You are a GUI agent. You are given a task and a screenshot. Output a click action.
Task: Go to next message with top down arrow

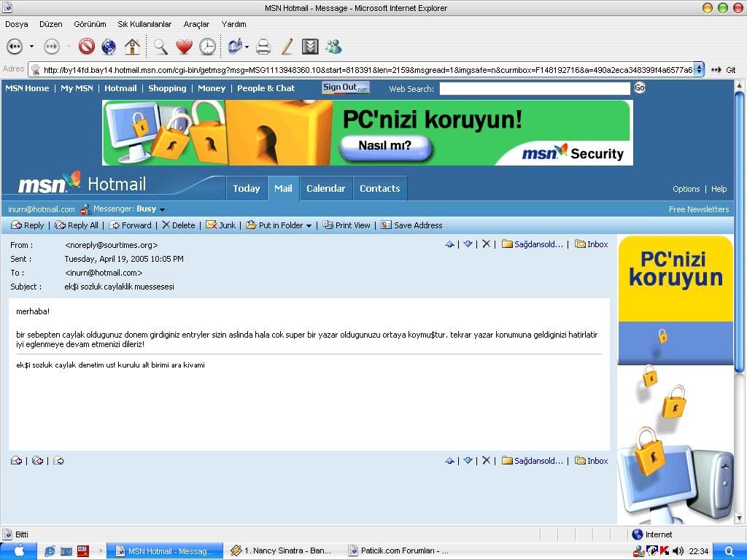tap(468, 244)
